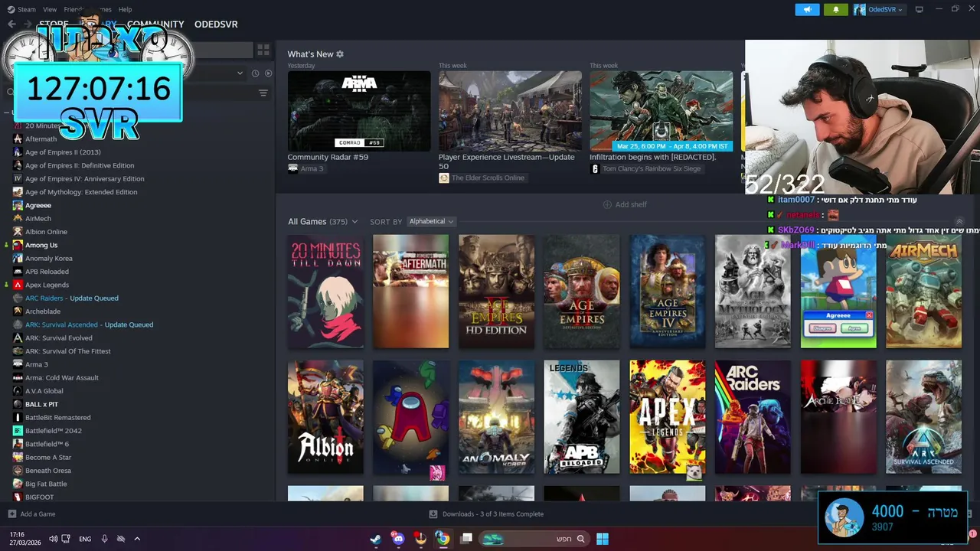Open the Apex Legends cover

click(668, 417)
